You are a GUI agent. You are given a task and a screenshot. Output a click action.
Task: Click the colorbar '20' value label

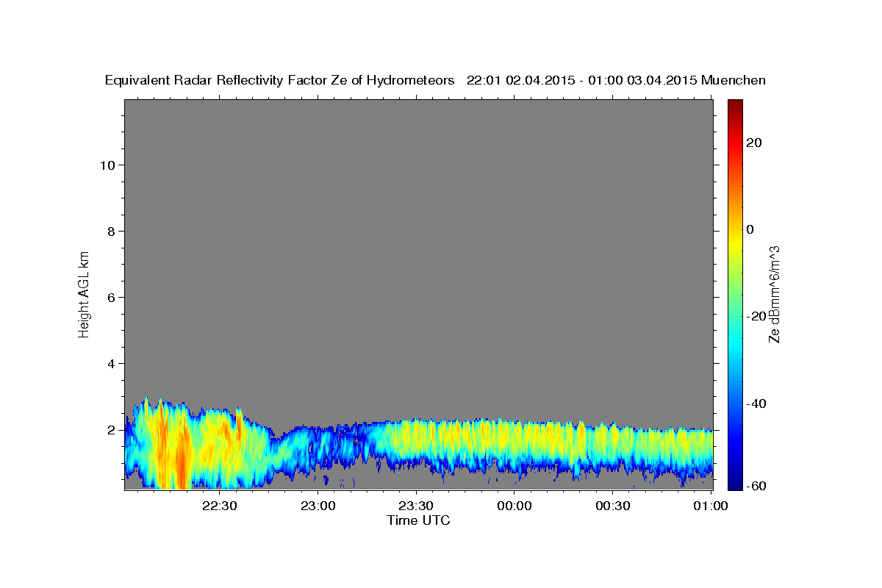pyautogui.click(x=753, y=143)
